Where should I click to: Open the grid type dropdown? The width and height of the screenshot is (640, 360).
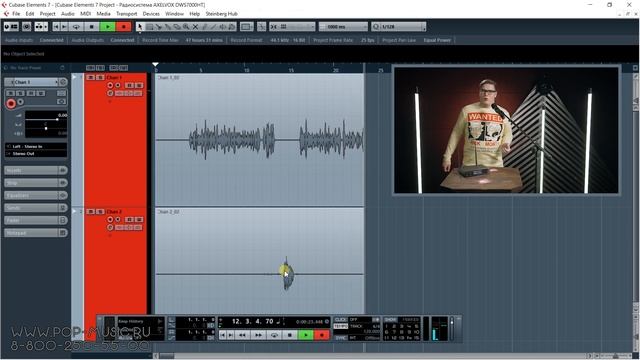(343, 27)
